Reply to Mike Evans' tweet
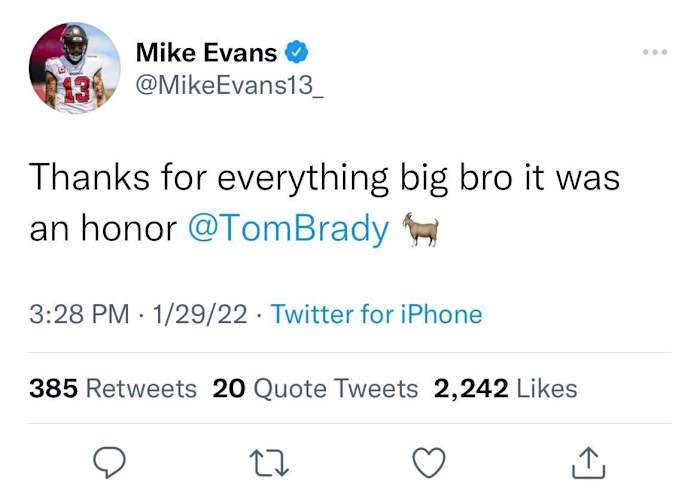Viewport: 700px width, 495px height. (108, 462)
